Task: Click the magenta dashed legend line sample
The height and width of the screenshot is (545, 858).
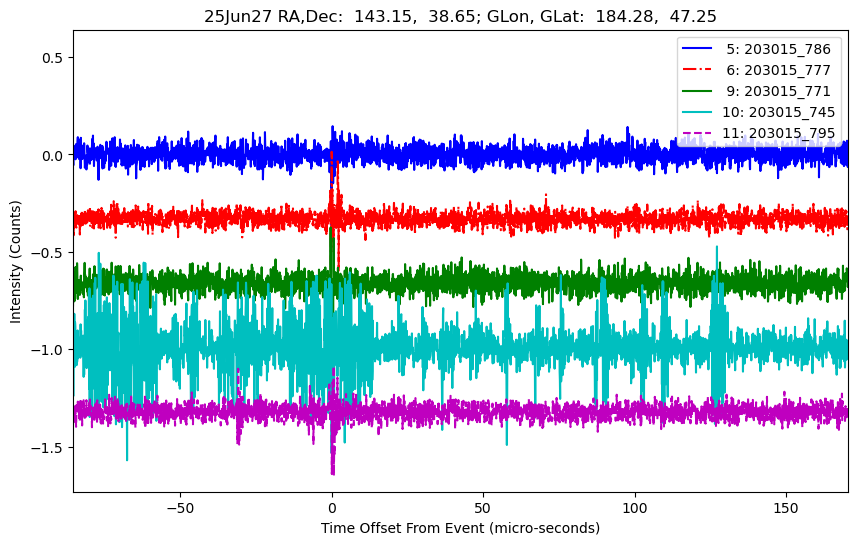Action: pyautogui.click(x=700, y=133)
